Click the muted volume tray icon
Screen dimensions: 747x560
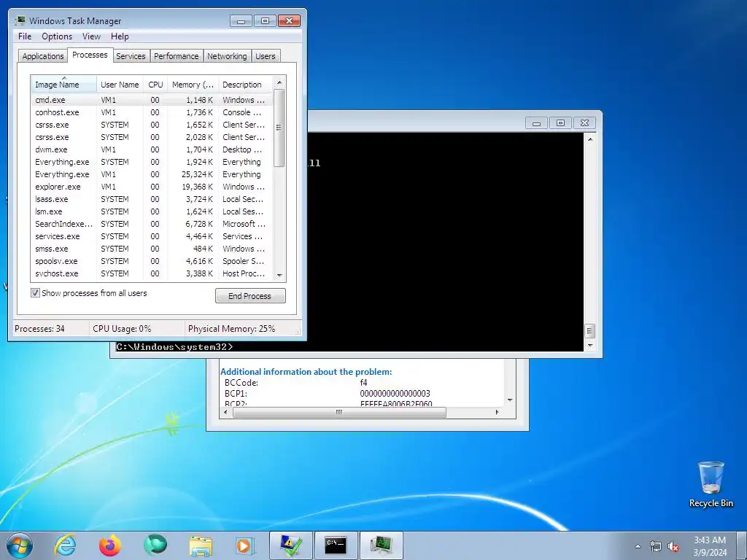click(x=673, y=546)
